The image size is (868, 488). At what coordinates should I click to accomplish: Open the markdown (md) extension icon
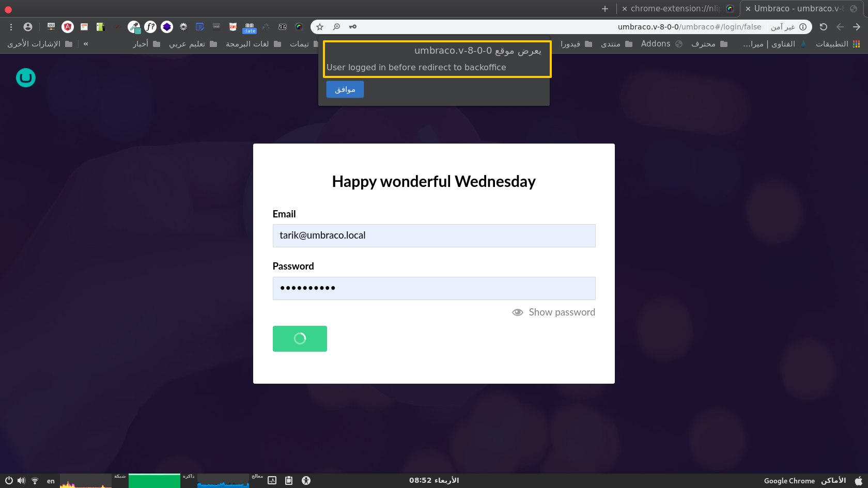tap(216, 27)
